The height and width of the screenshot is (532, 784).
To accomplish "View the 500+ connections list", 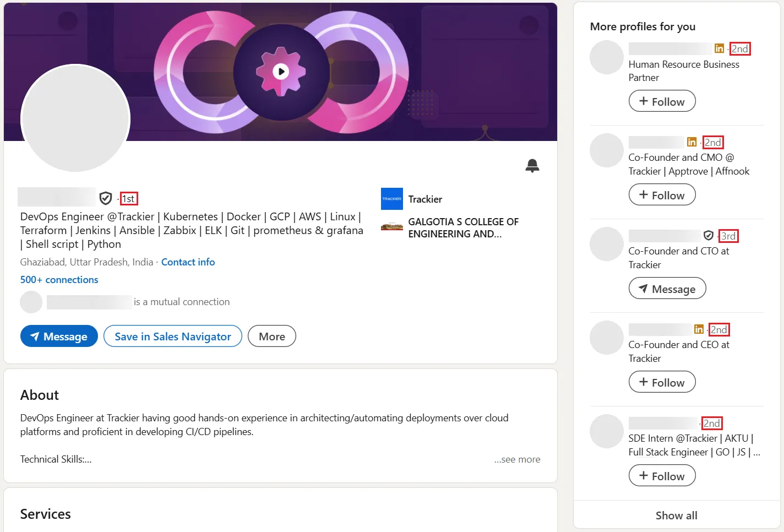I will click(x=59, y=279).
